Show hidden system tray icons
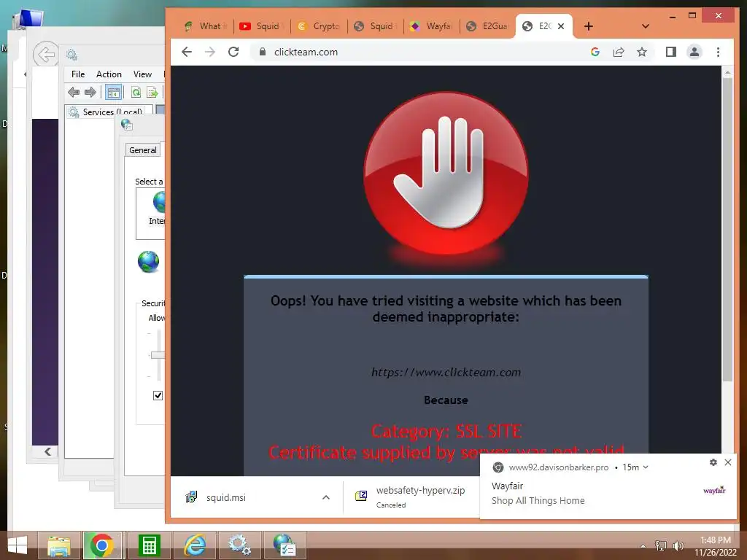 pos(643,546)
